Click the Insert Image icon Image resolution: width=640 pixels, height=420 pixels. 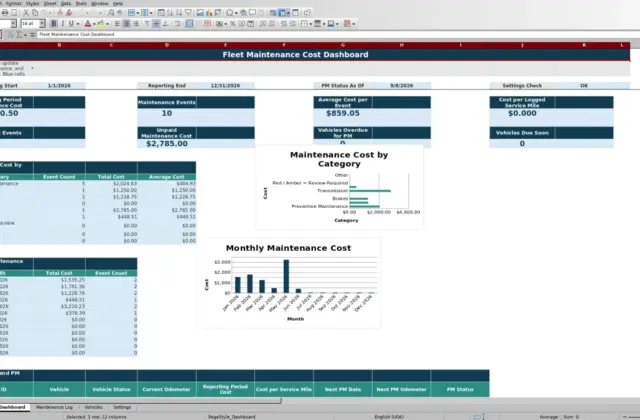tap(200, 13)
